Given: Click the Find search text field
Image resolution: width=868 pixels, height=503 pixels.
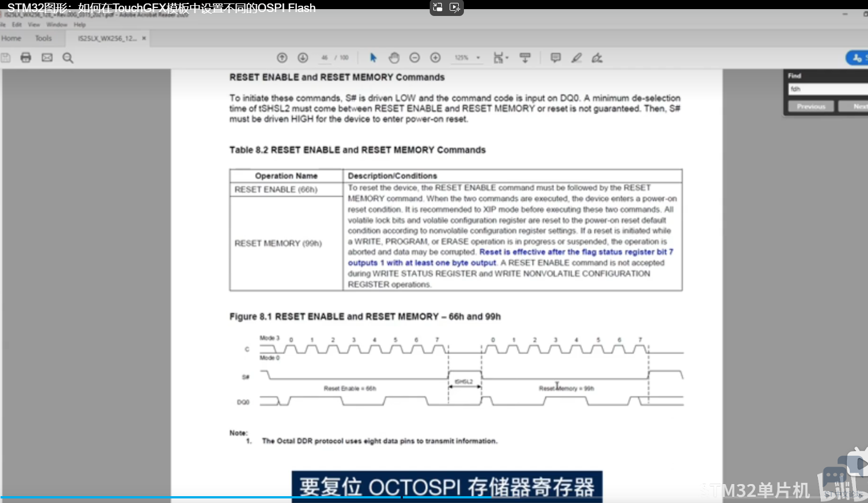Looking at the screenshot, I should (x=828, y=89).
